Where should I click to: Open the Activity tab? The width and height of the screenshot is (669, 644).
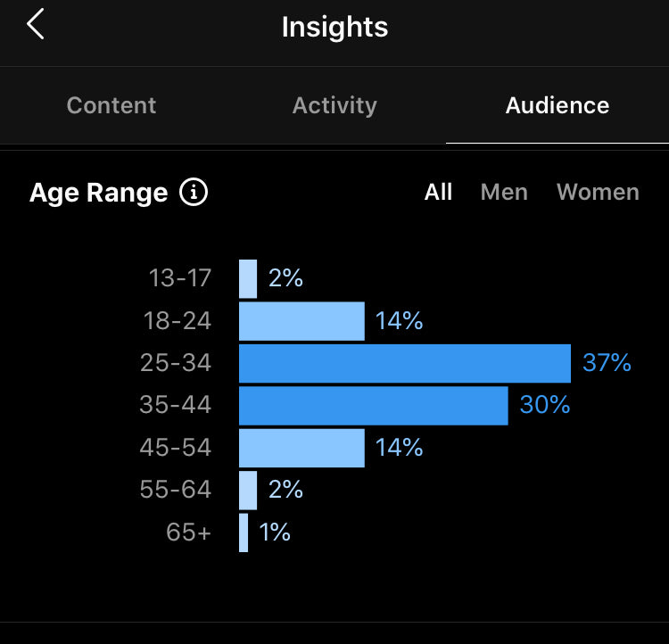tap(334, 105)
